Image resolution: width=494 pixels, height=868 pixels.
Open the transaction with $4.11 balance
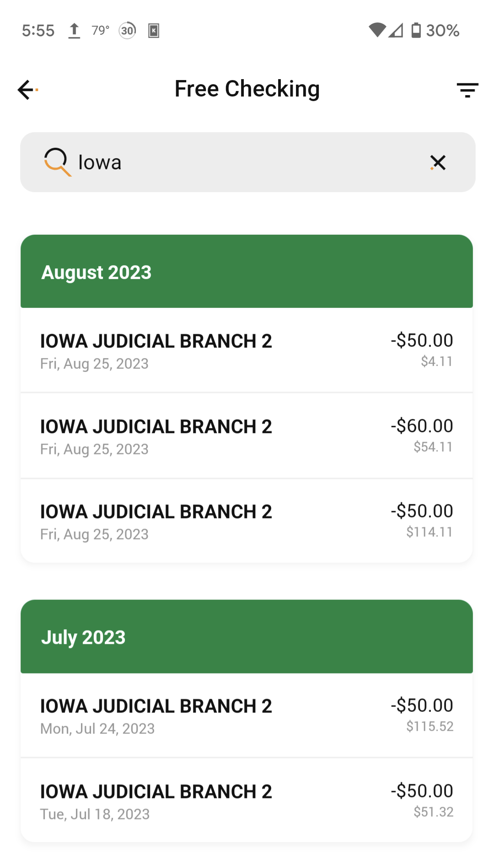pos(247,350)
